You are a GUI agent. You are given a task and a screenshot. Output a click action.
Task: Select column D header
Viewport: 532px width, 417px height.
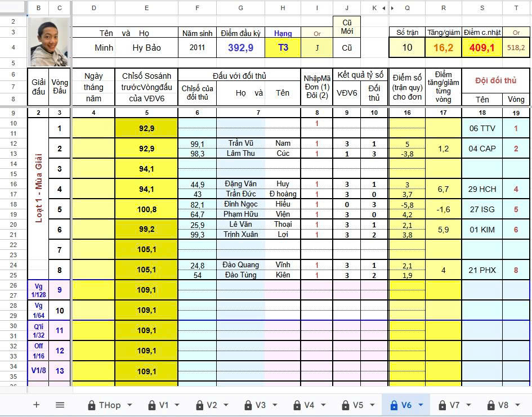coord(93,8)
